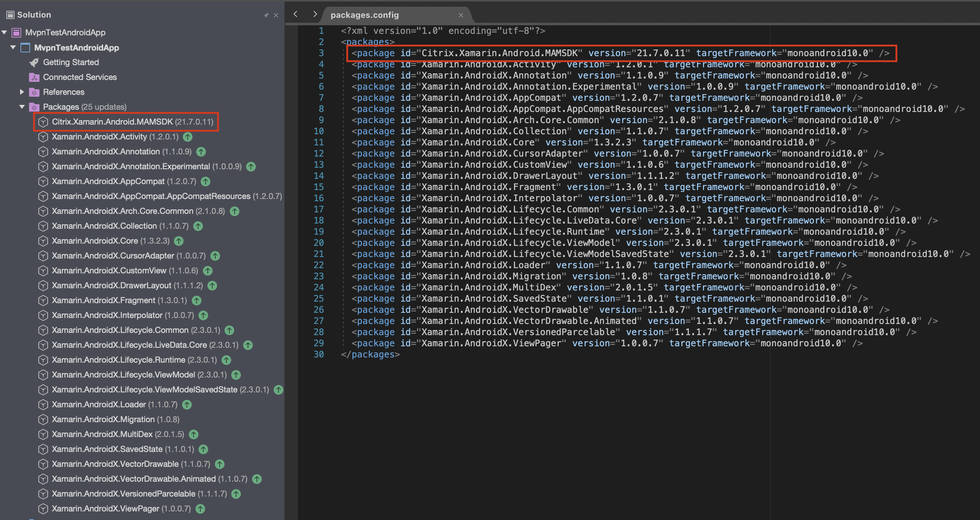Click update arrow next to Xamarin.AndroidX.ViewPager
The image size is (980, 520).
pos(200,508)
